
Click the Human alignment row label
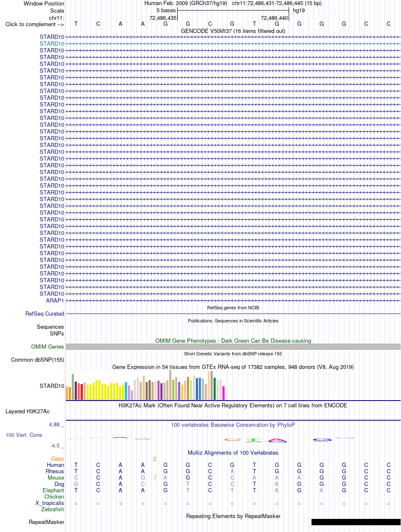[56, 465]
